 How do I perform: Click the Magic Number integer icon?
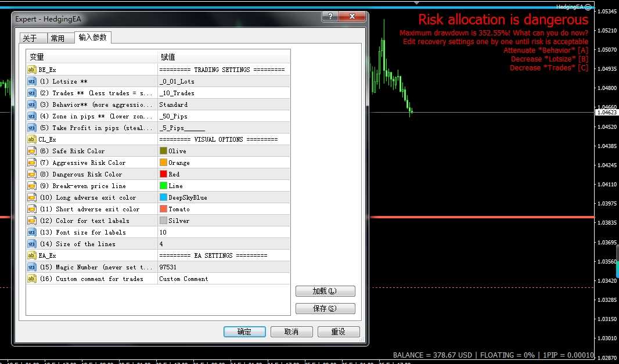point(33,267)
